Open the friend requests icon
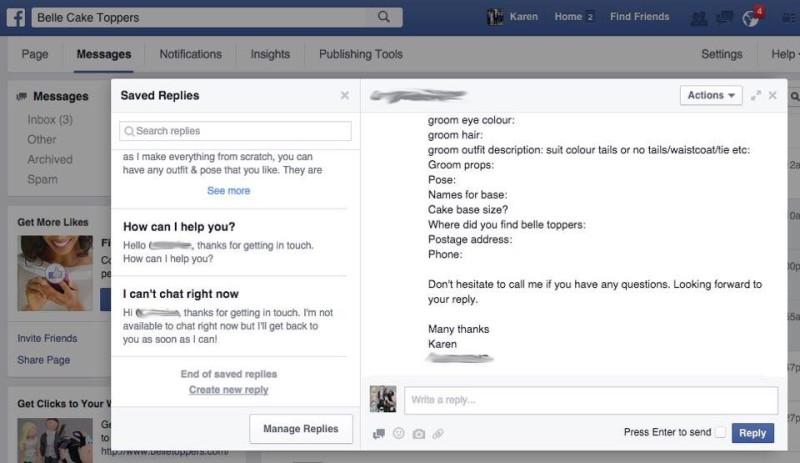Screen dimensions: 800x463 point(698,18)
